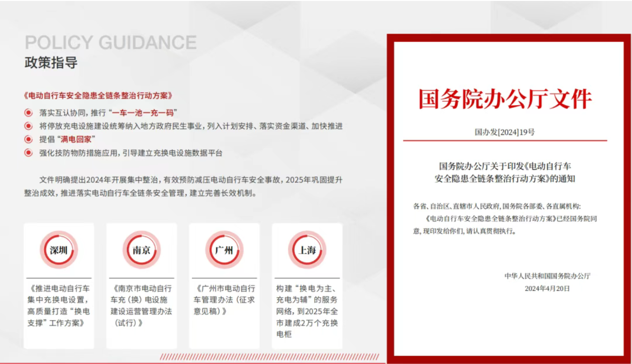Click the POLICY GUIDANCE heading
The width and height of the screenshot is (632, 364).
click(111, 43)
